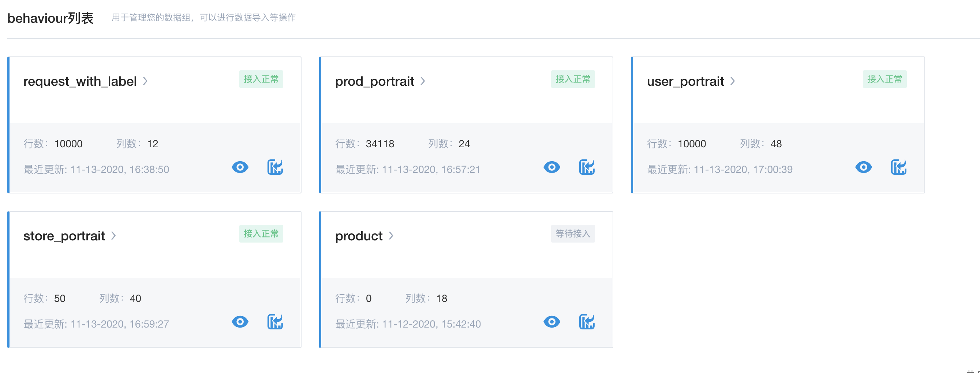The height and width of the screenshot is (373, 980).
Task: Import data into user_portrait card
Action: pyautogui.click(x=899, y=167)
